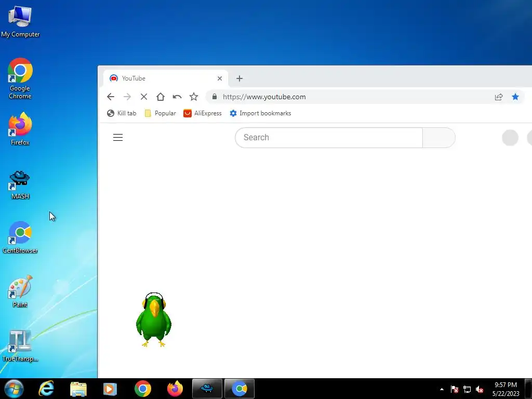Launch Firefox from the taskbar
The height and width of the screenshot is (399, 532).
tap(175, 389)
